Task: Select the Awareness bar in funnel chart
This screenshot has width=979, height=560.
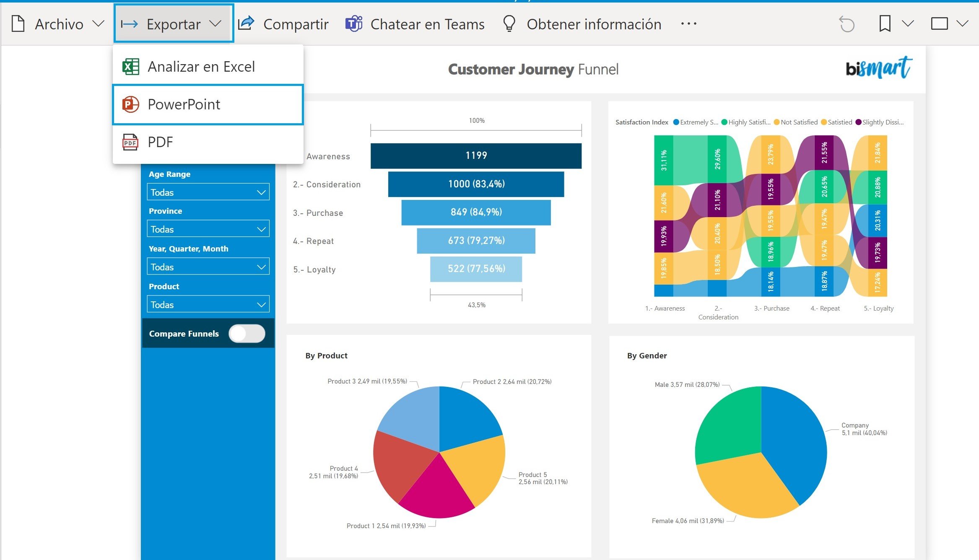Action: (x=475, y=156)
